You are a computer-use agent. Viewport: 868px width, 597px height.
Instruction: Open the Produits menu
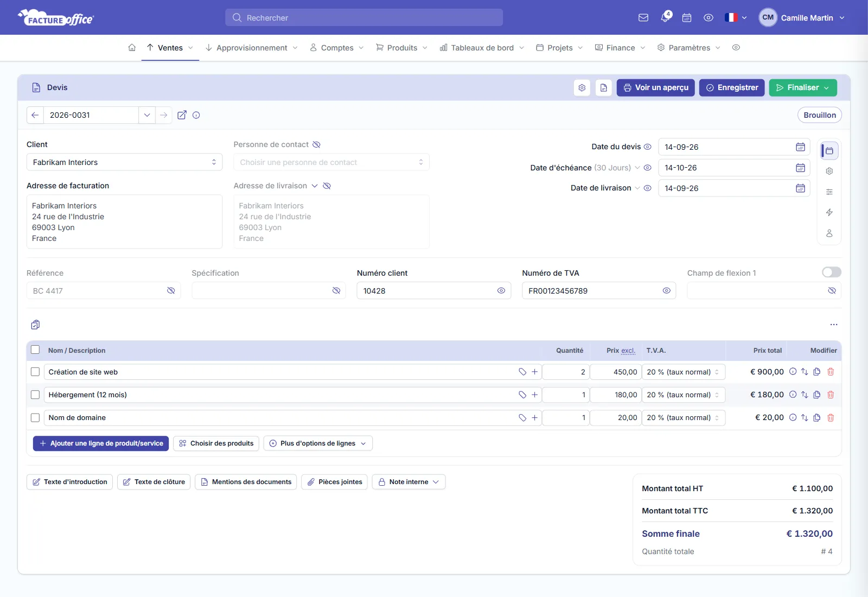401,48
